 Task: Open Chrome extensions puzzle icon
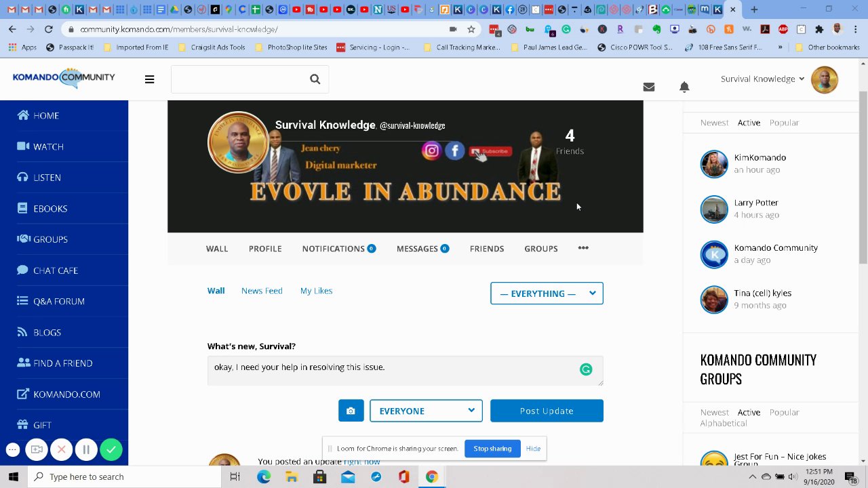(x=819, y=29)
